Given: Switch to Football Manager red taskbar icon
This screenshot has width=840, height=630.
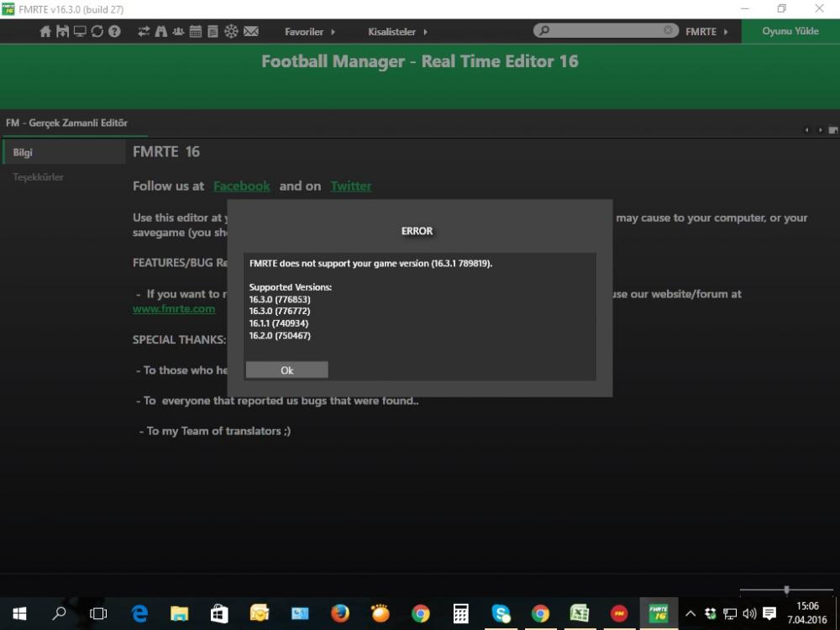Looking at the screenshot, I should pyautogui.click(x=619, y=613).
